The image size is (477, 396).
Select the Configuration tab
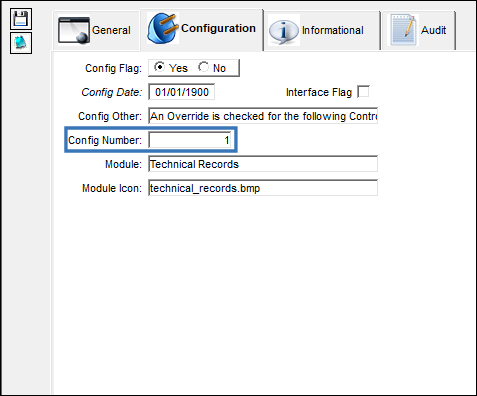coord(202,29)
